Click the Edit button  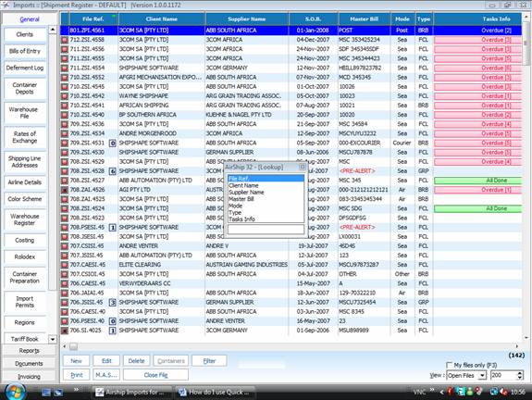click(106, 361)
